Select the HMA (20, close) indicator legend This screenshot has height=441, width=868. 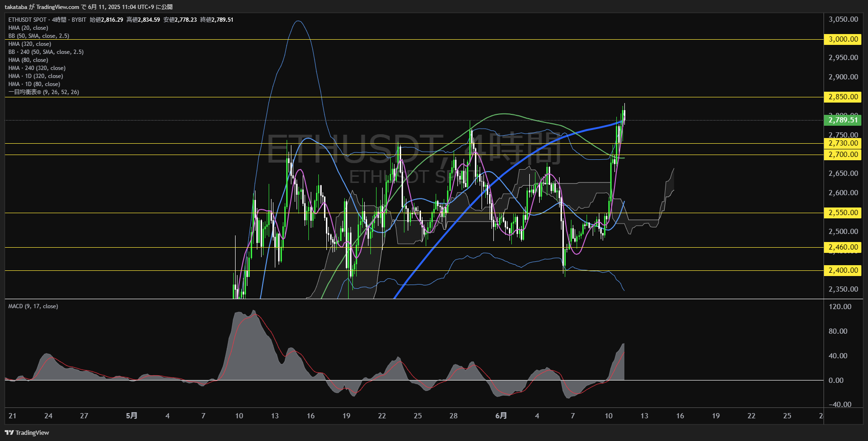[x=28, y=28]
